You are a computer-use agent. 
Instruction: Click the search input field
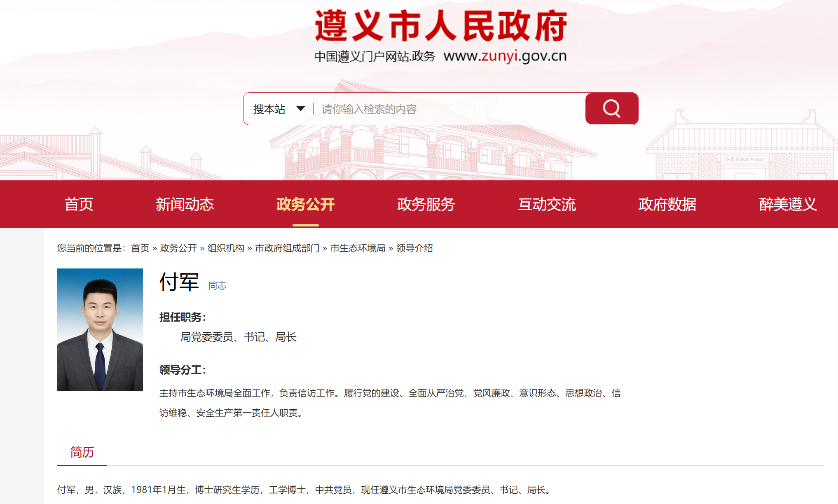[x=449, y=109]
